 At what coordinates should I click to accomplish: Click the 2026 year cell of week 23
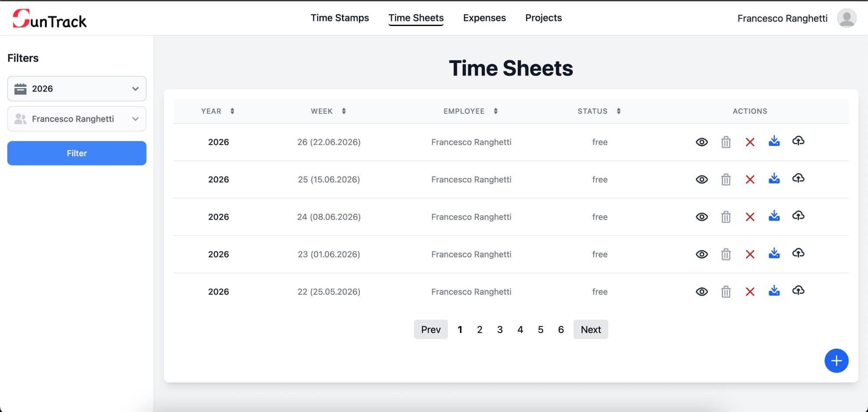[x=218, y=254]
